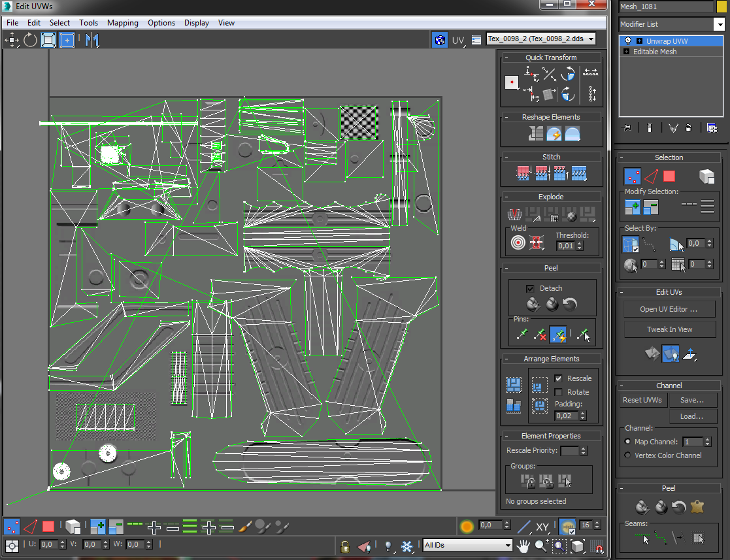Enable the Rotate checkbox in Arrange Elements

coord(558,392)
